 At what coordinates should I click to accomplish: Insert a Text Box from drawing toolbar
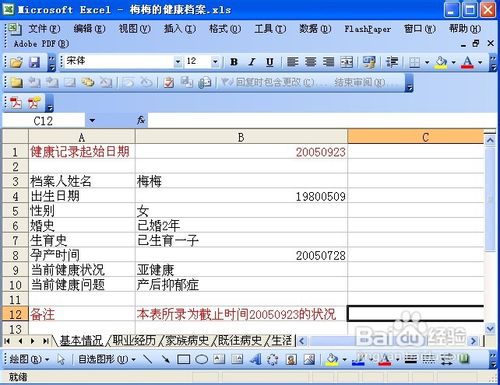coord(219,359)
